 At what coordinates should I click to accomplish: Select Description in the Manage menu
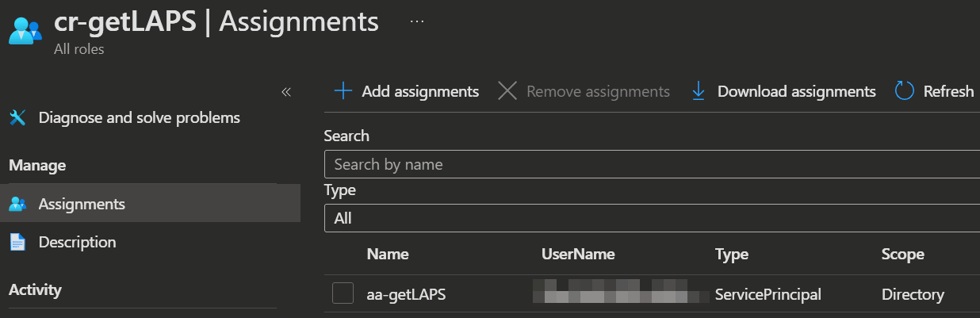pyautogui.click(x=77, y=242)
